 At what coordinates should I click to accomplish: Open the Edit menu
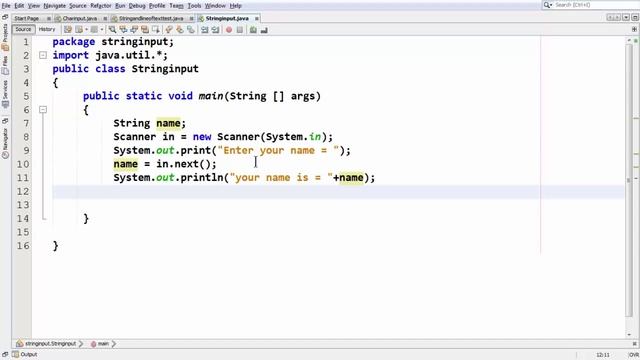point(19,6)
